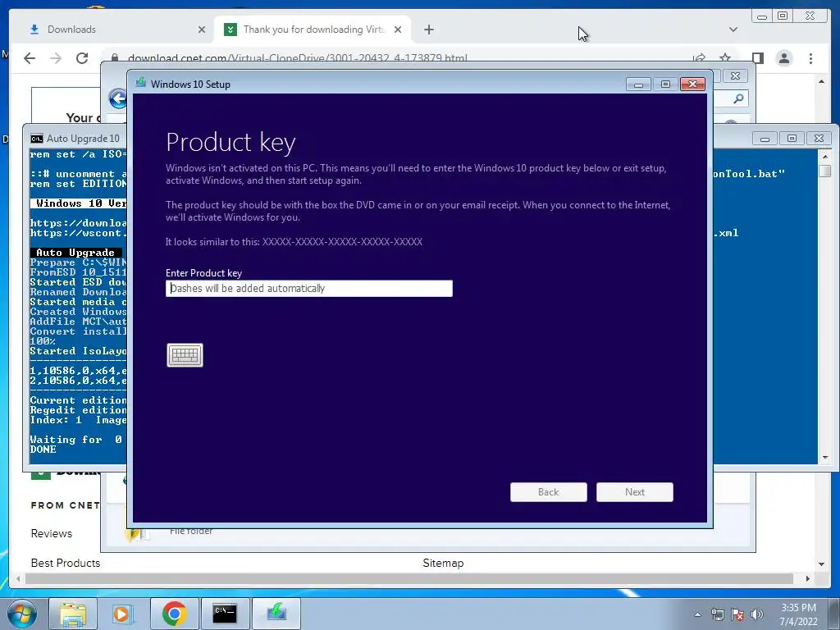This screenshot has width=840, height=630.
Task: Open Chrome profile menu
Action: (784, 58)
